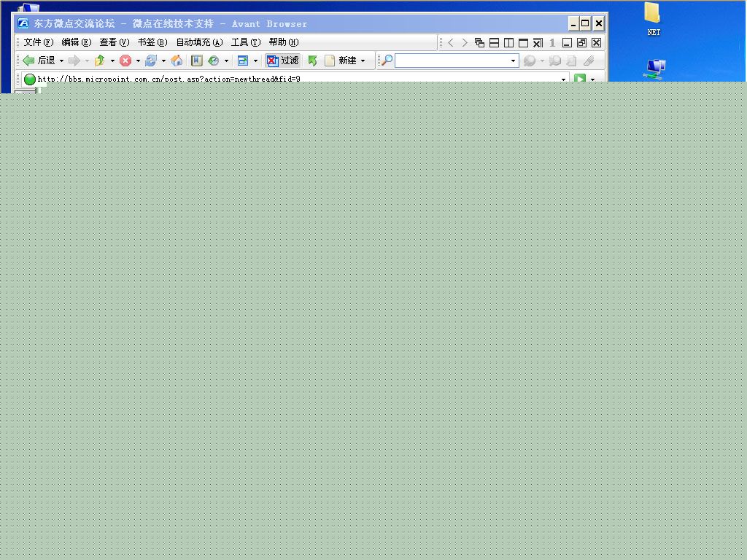
Task: Click the next tab arrow icon
Action: (x=465, y=43)
